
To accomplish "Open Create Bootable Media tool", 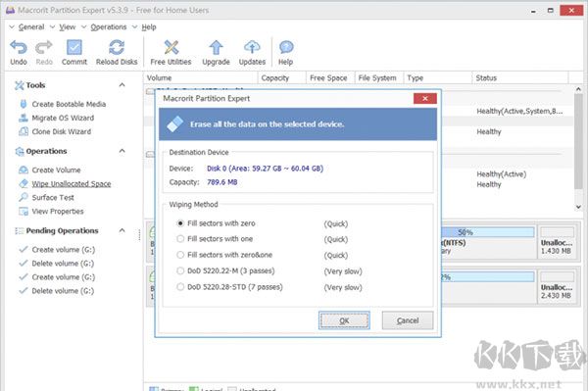I will (69, 104).
